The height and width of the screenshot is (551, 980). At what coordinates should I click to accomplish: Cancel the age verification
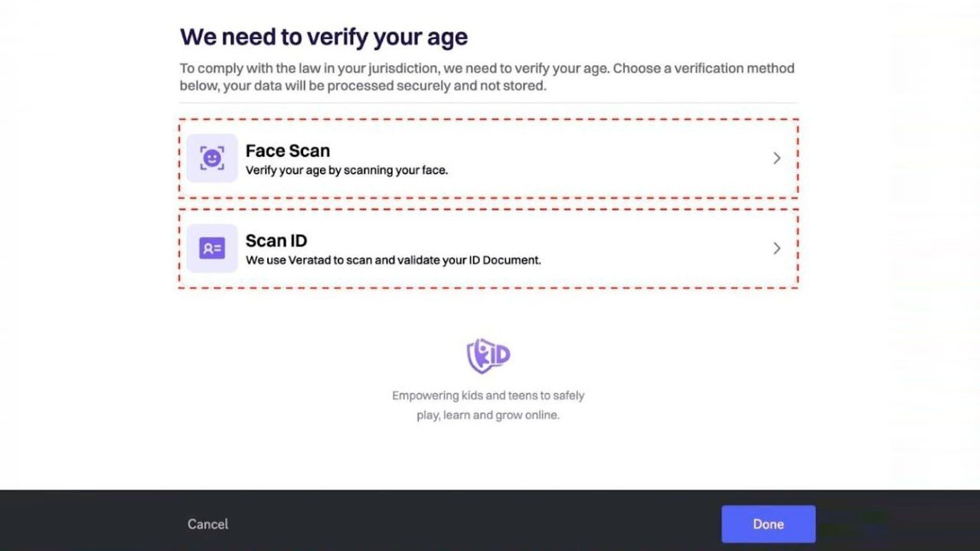(207, 524)
